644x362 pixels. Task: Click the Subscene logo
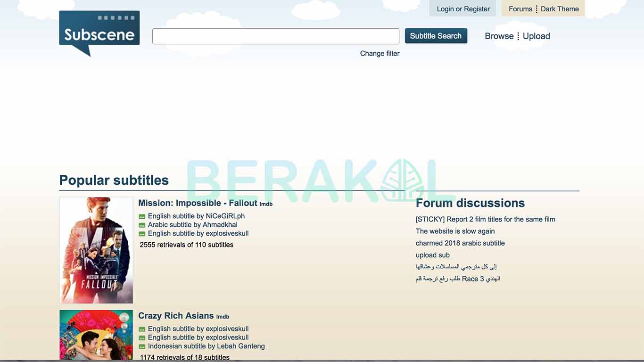tap(99, 33)
